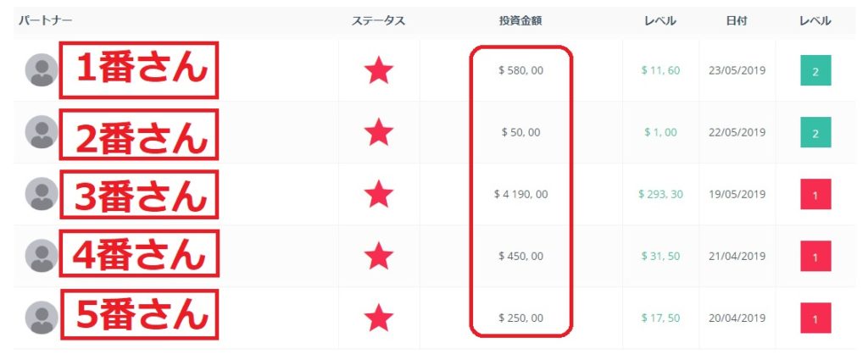Click the avatar icon of 2番さん

[x=42, y=132]
